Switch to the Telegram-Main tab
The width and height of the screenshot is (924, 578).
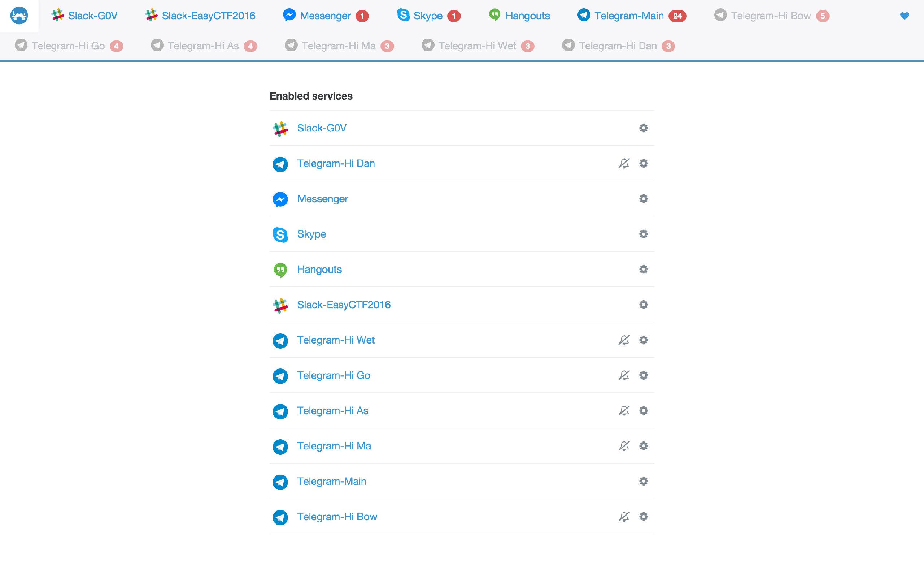(x=632, y=16)
